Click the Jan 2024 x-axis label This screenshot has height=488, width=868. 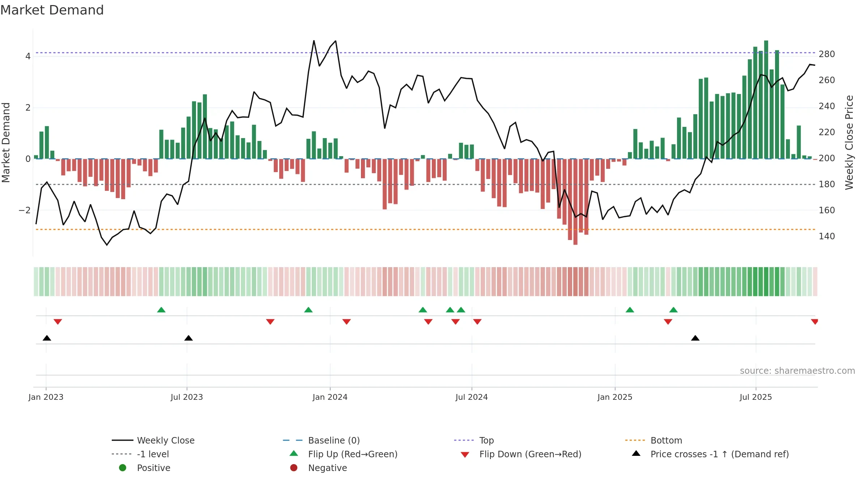[x=330, y=397]
